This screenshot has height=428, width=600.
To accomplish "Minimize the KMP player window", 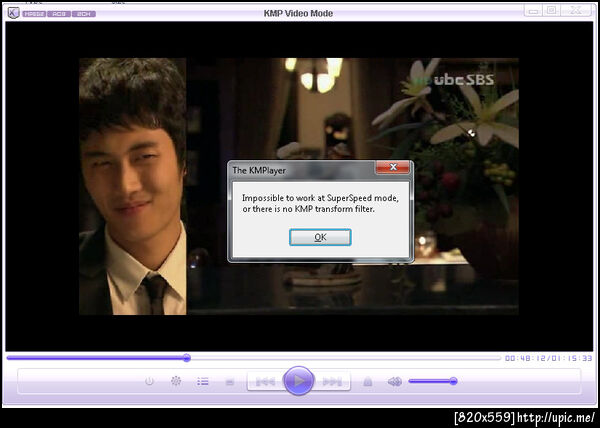I will pos(533,11).
